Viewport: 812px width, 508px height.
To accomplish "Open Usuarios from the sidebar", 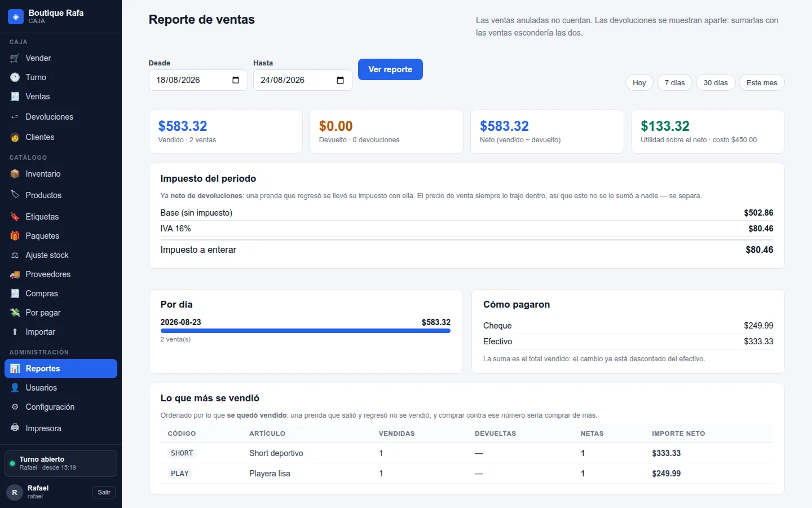I will (x=61, y=388).
